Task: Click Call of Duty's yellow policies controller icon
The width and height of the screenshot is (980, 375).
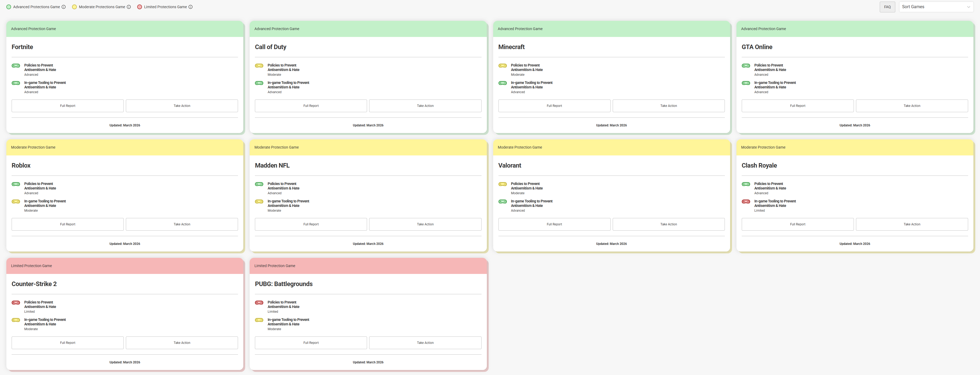Action: 259,66
